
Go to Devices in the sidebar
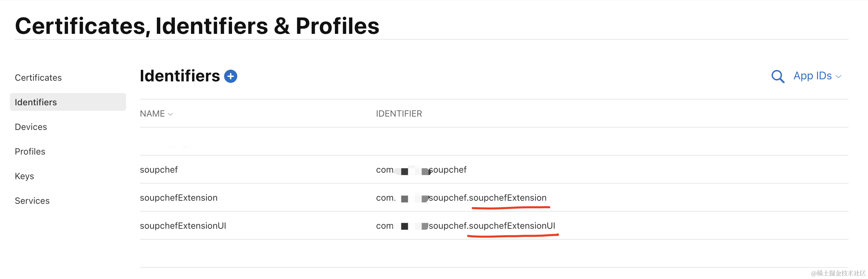[31, 127]
